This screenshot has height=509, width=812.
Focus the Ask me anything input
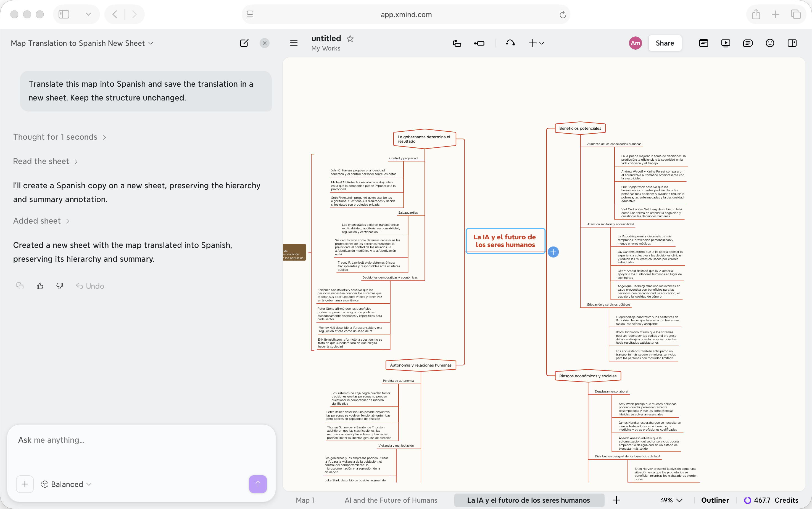point(141,440)
